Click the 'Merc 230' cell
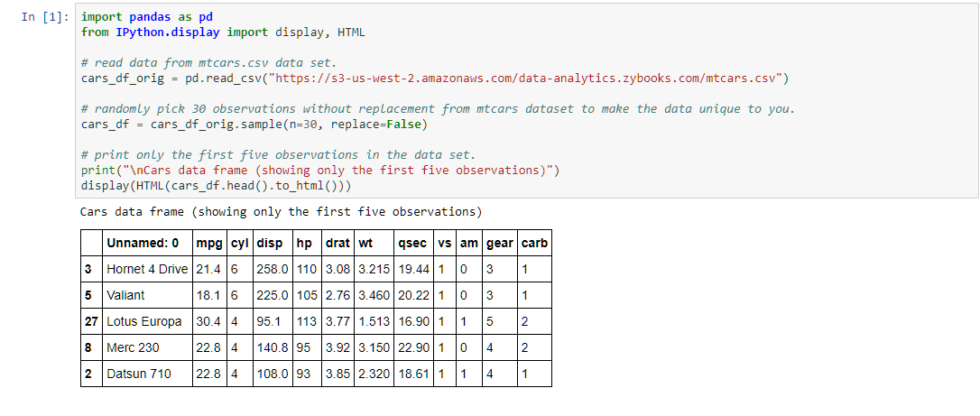This screenshot has width=980, height=416. click(147, 348)
